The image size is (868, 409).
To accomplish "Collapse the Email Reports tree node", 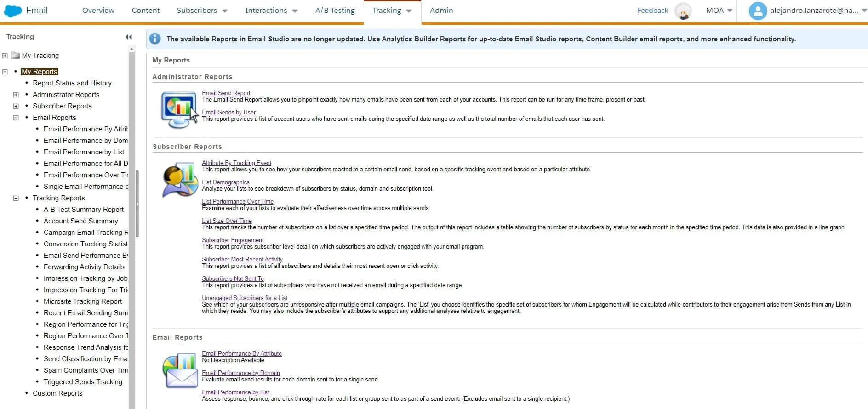I will coord(16,118).
